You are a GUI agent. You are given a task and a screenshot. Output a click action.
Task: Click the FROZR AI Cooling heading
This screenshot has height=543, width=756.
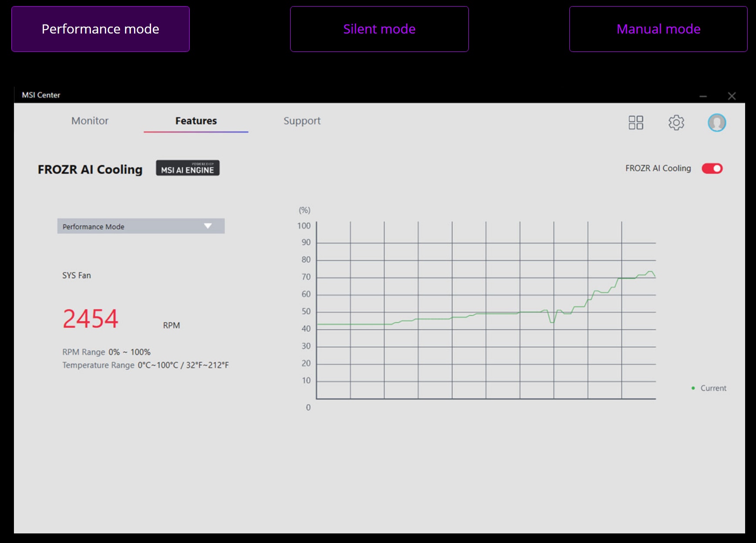pos(90,169)
